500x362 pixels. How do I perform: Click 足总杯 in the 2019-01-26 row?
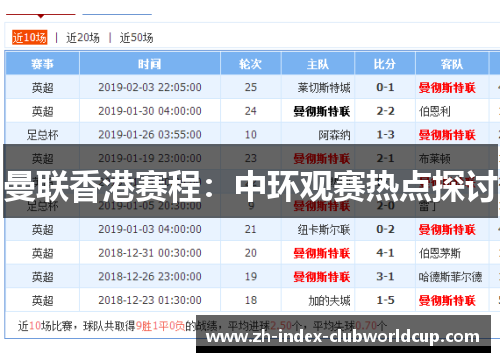[42, 135]
